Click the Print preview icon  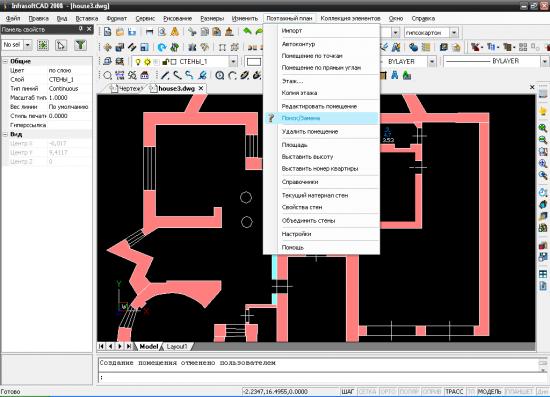[162, 32]
